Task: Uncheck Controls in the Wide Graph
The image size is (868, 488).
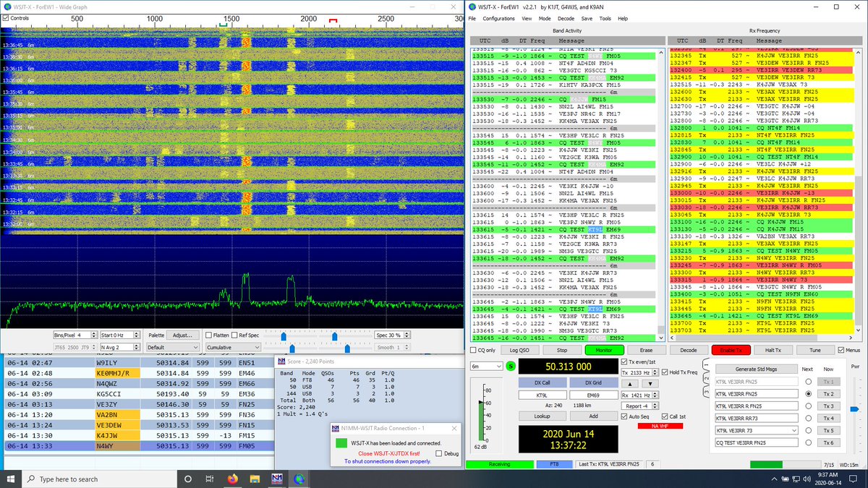Action: point(7,17)
